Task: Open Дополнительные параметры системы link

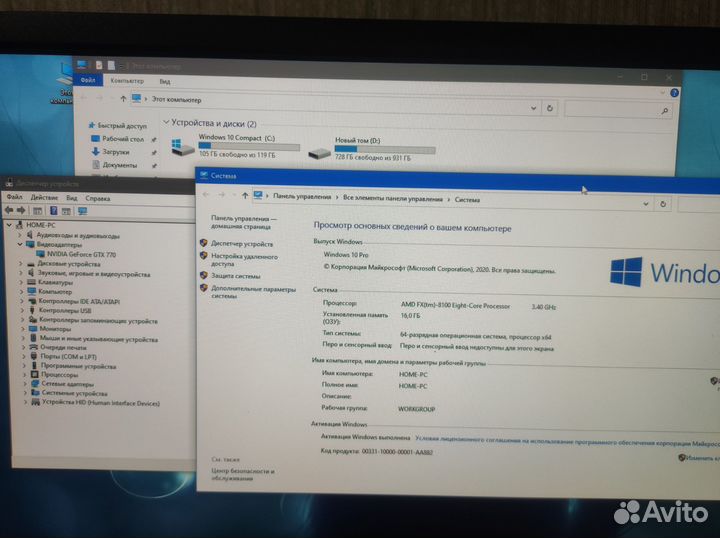Action: tap(253, 292)
